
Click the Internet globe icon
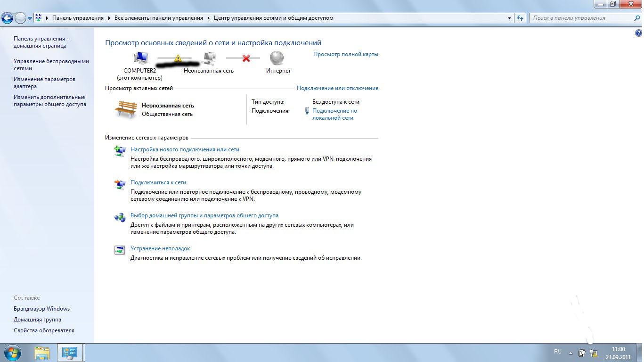coord(277,58)
